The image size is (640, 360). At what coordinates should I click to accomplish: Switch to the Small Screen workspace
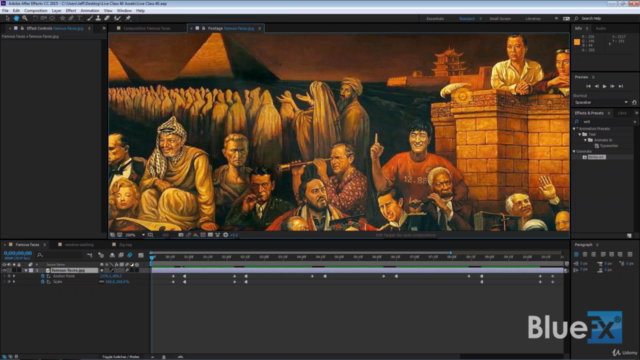(500, 19)
